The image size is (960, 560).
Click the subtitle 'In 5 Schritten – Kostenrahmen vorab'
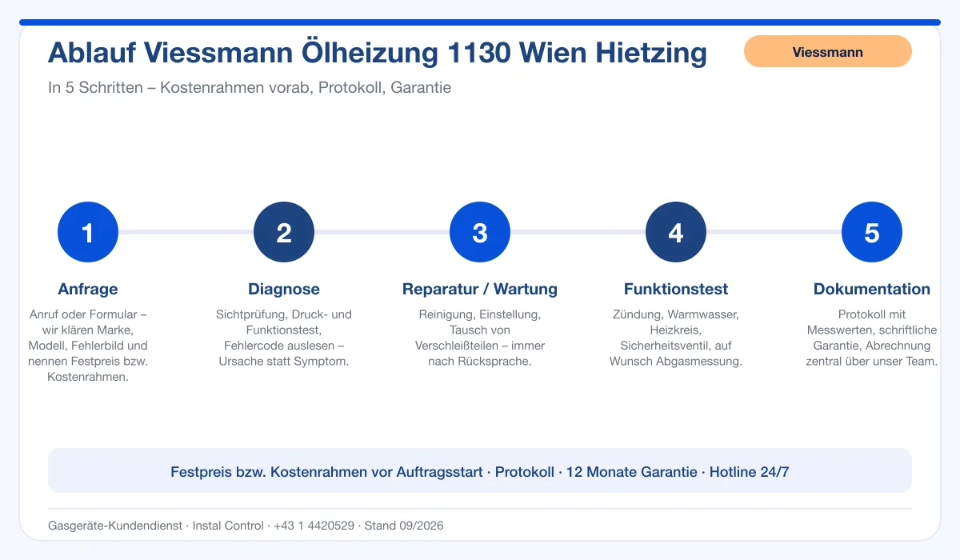tap(250, 87)
